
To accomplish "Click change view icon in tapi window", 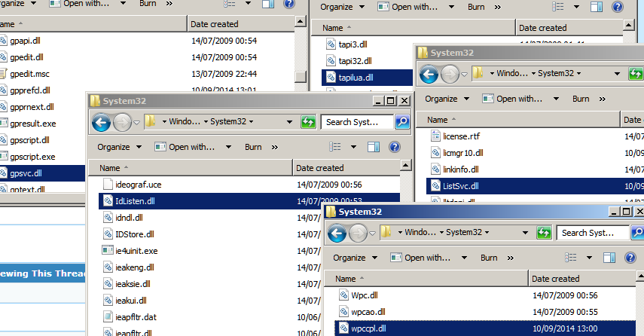I will pyautogui.click(x=558, y=7).
